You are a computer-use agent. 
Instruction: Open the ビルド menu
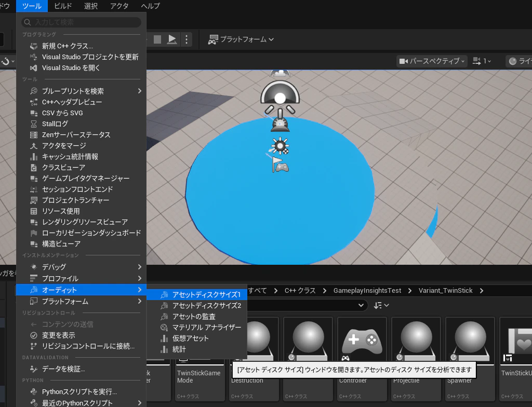[x=63, y=6]
